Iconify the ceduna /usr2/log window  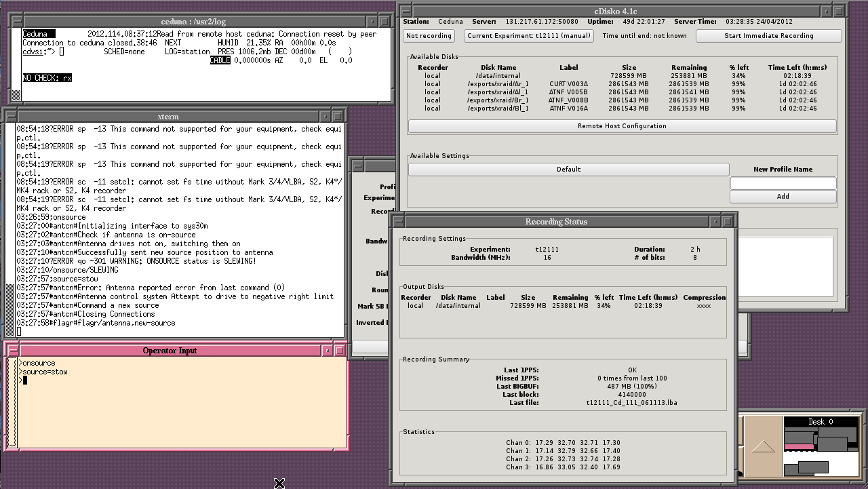tap(373, 22)
